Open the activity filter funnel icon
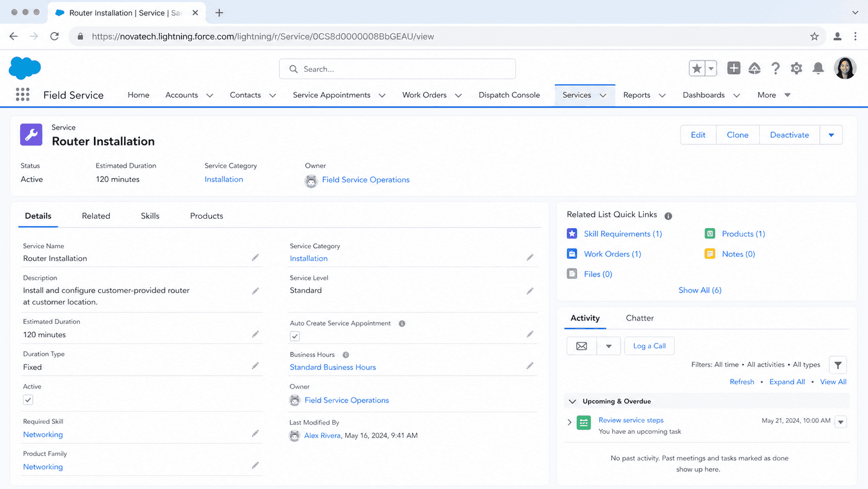Image resolution: width=868 pixels, height=489 pixels. [838, 365]
